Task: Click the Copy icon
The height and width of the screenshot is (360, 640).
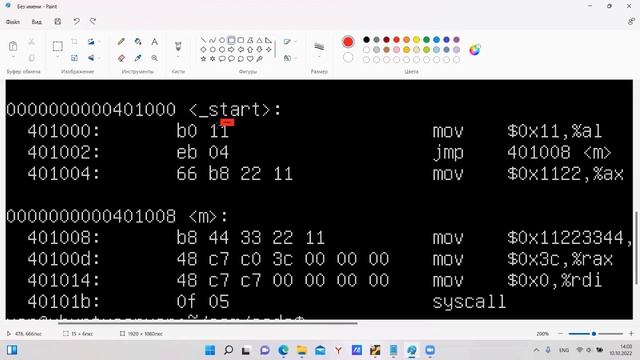Action: point(31,58)
